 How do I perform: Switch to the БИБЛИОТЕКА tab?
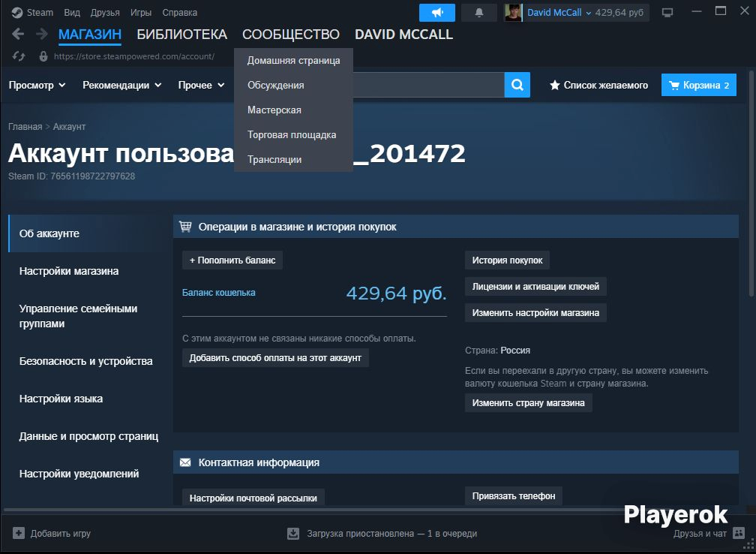click(x=181, y=35)
